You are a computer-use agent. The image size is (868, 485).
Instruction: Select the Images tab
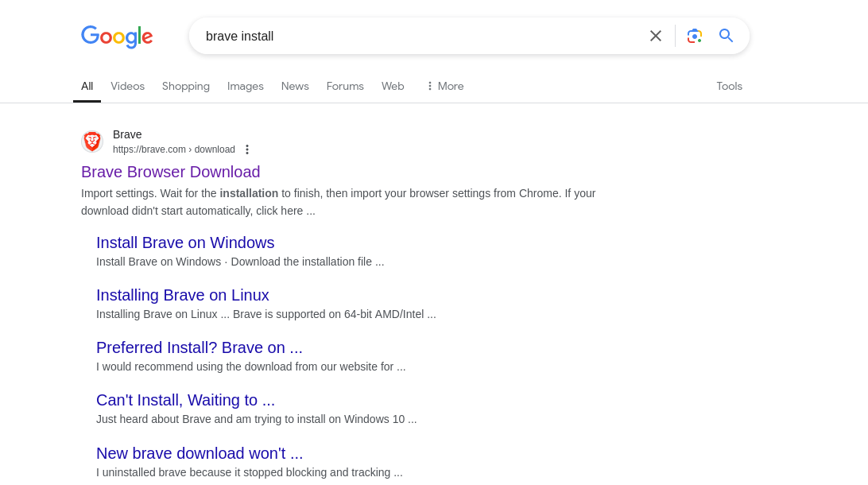(x=246, y=87)
